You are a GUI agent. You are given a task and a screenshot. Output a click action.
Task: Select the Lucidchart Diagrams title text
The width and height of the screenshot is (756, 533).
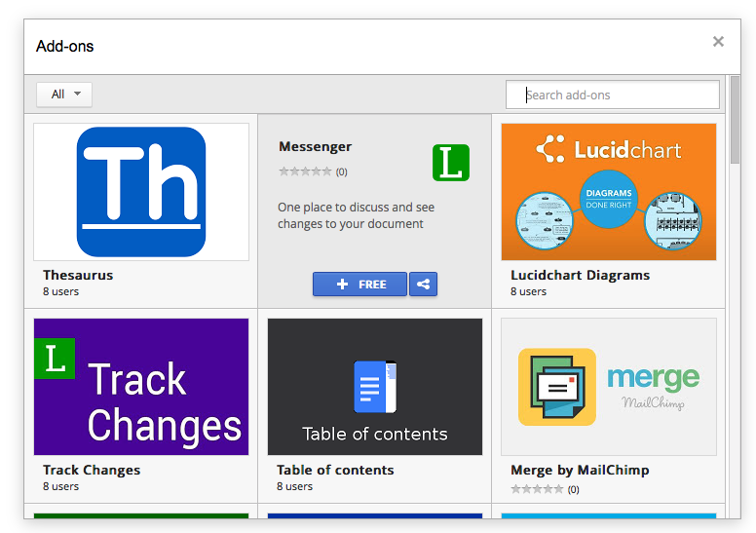point(580,276)
